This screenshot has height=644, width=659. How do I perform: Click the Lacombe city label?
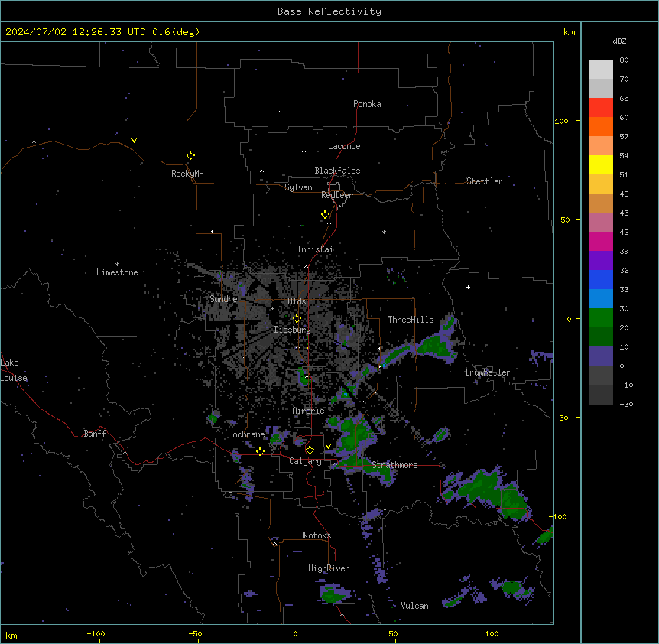[344, 146]
